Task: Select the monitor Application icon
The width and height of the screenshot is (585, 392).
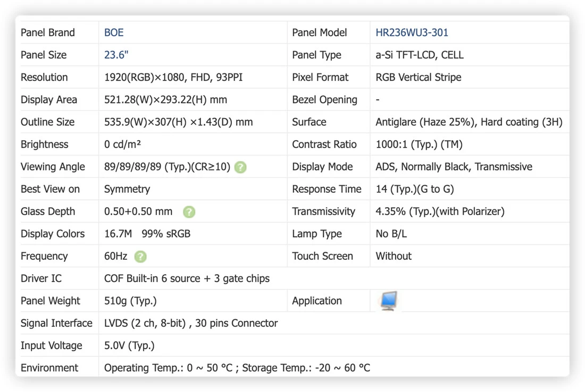Action: pos(388,301)
